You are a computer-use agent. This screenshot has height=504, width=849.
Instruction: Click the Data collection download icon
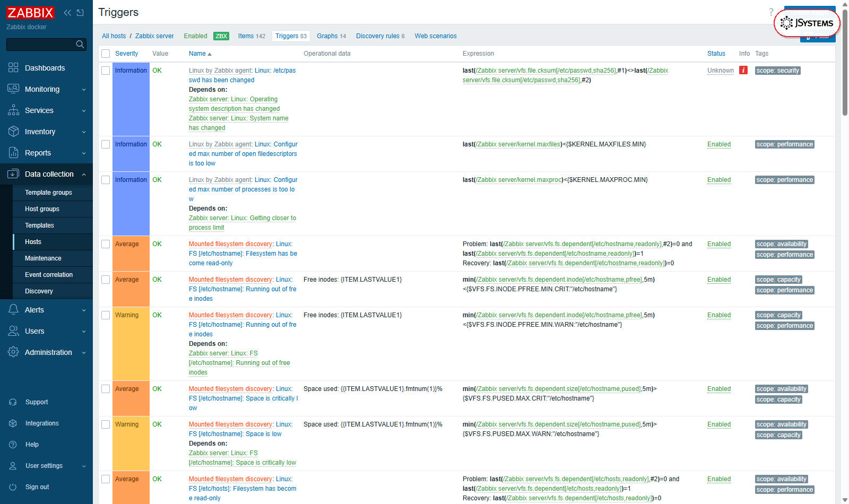[x=13, y=174]
